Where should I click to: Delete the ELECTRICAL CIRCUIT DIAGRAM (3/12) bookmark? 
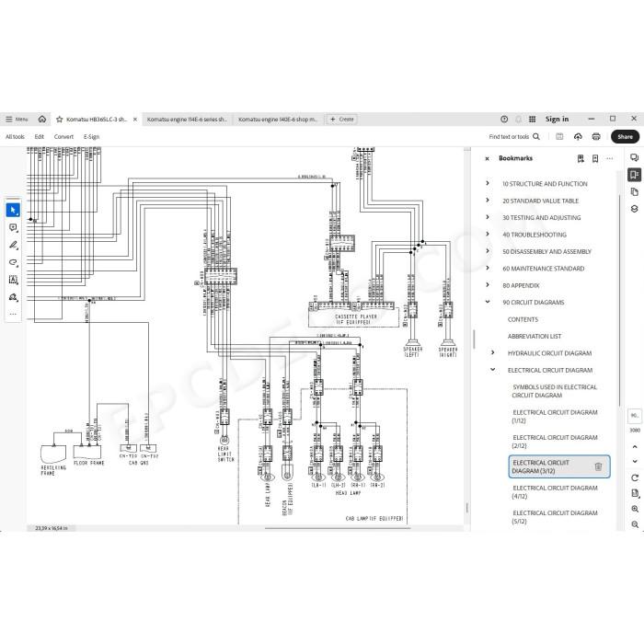click(598, 466)
